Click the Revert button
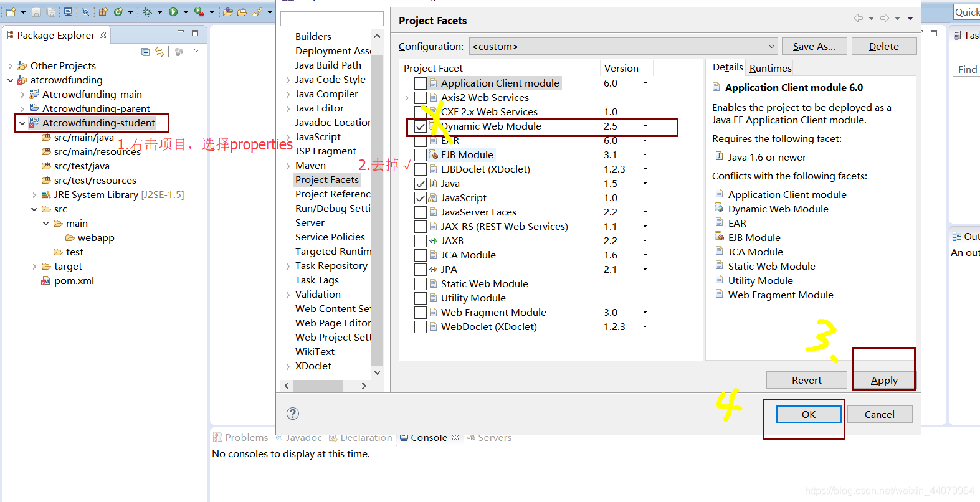This screenshot has width=980, height=502. pos(806,380)
